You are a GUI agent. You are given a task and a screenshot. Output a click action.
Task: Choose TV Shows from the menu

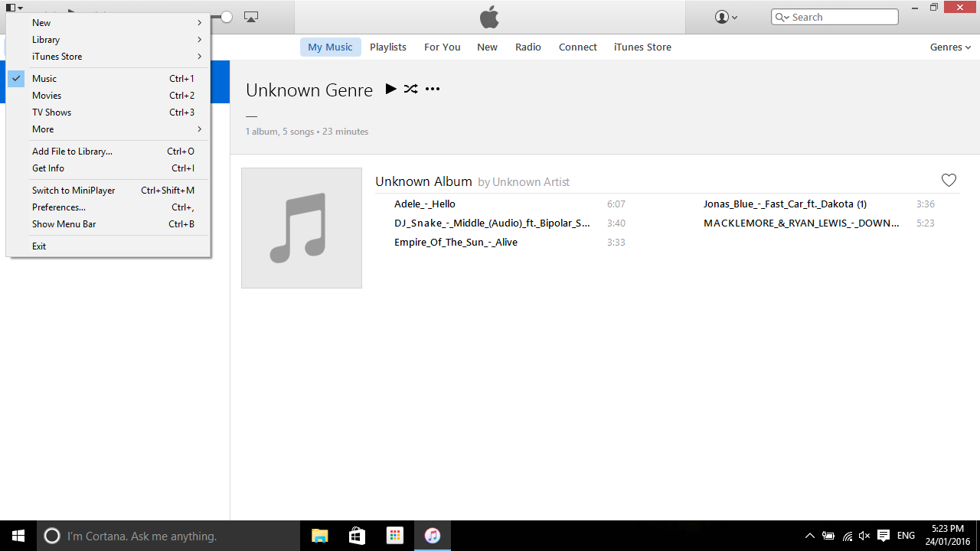coord(108,112)
